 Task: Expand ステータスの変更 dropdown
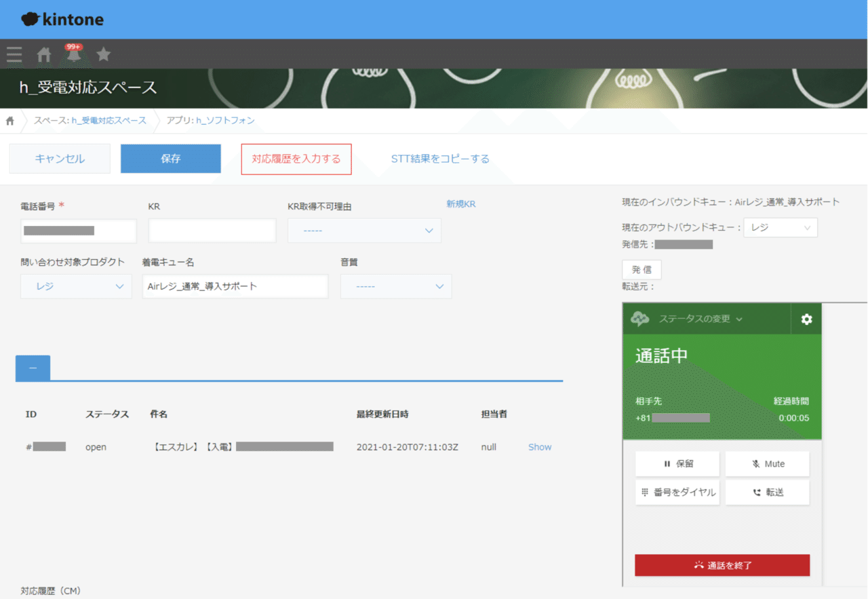[701, 319]
